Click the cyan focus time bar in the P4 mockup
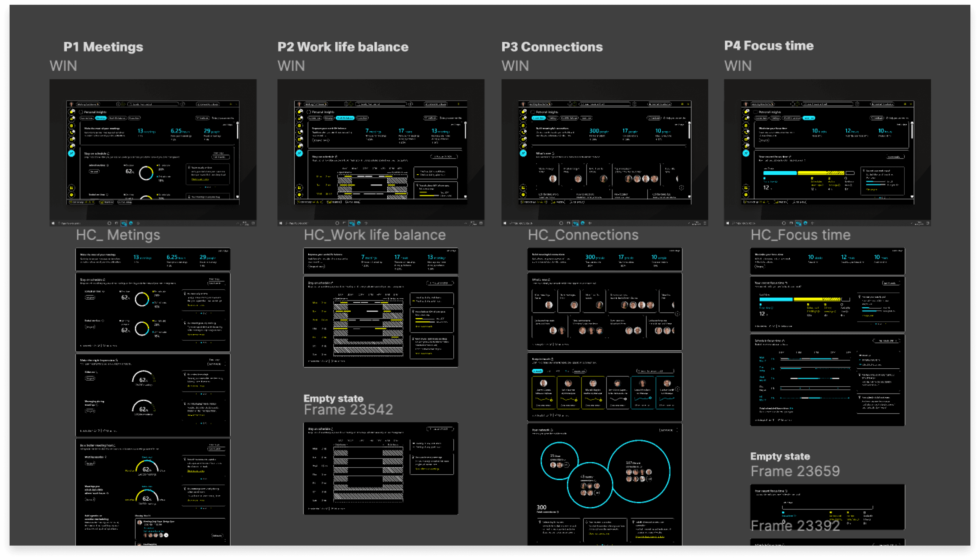980x560 pixels. [x=780, y=173]
